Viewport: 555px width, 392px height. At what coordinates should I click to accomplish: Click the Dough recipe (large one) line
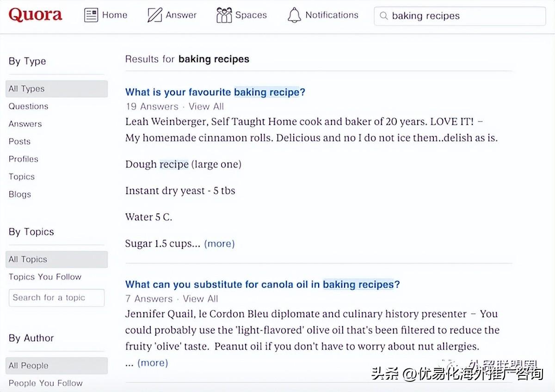click(183, 164)
